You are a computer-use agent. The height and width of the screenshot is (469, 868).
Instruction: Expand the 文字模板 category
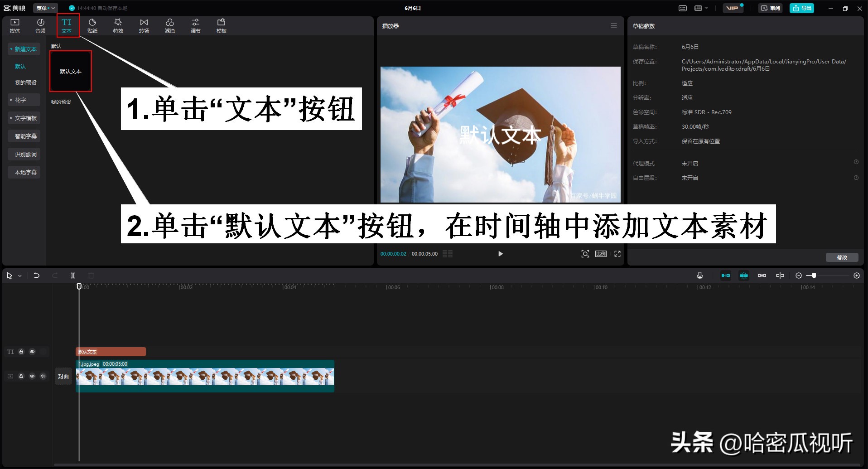[x=24, y=117]
